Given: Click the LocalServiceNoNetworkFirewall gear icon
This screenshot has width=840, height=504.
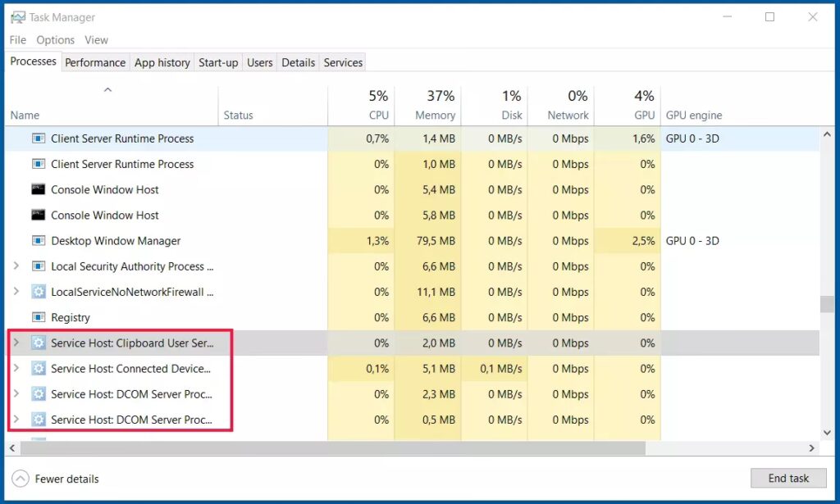Looking at the screenshot, I should [39, 292].
